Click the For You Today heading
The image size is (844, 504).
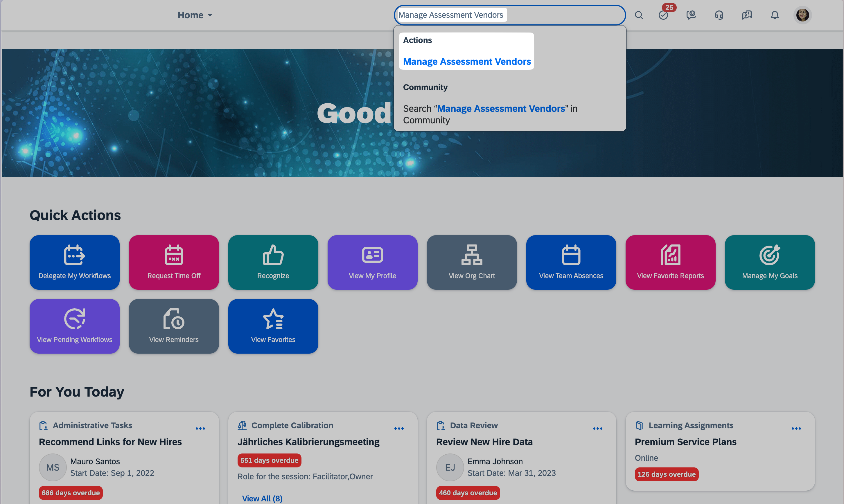coord(77,392)
